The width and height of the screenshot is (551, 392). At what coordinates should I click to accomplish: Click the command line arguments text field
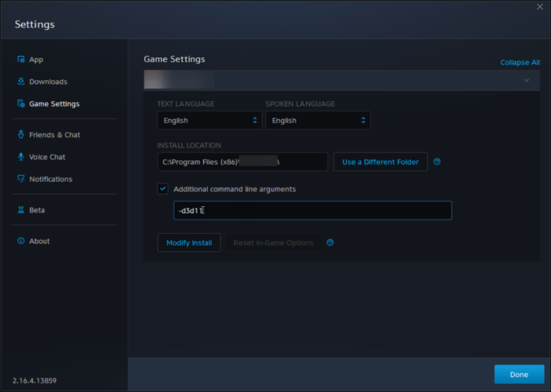(312, 210)
